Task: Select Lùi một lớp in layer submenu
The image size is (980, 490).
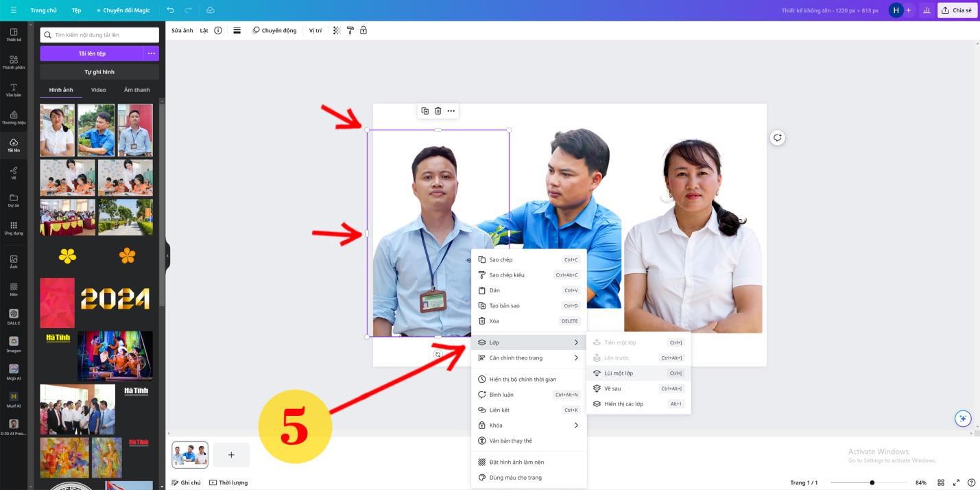Action: (x=619, y=373)
